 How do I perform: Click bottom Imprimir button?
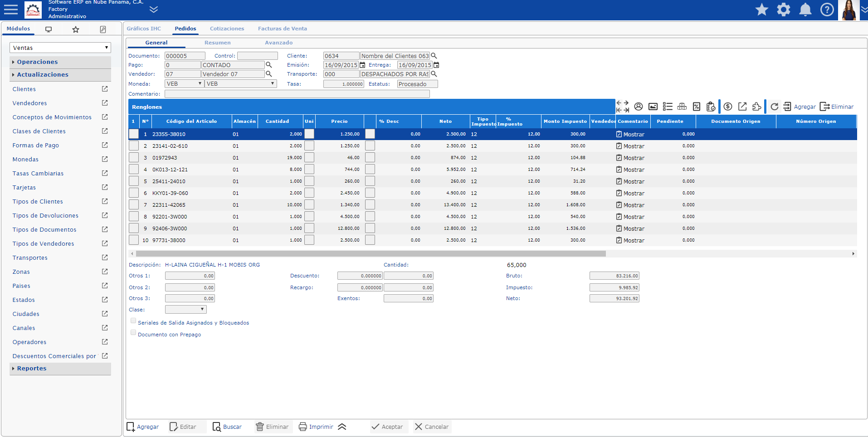pyautogui.click(x=316, y=427)
